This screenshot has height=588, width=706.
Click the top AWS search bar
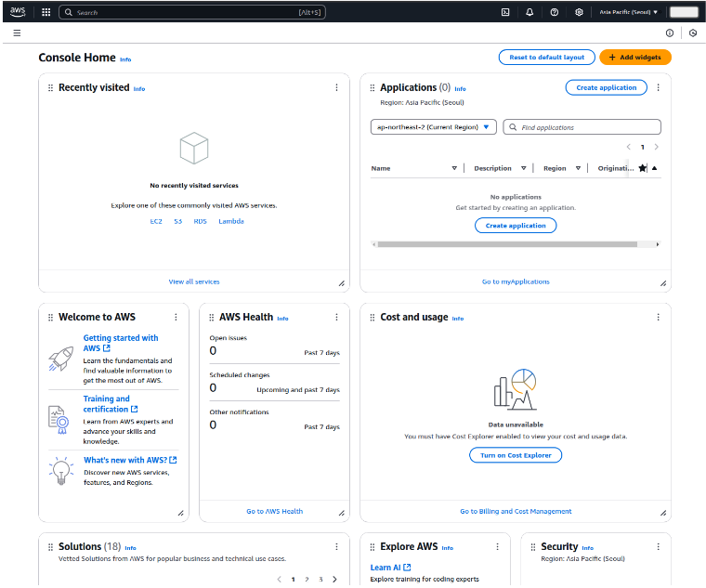click(191, 12)
